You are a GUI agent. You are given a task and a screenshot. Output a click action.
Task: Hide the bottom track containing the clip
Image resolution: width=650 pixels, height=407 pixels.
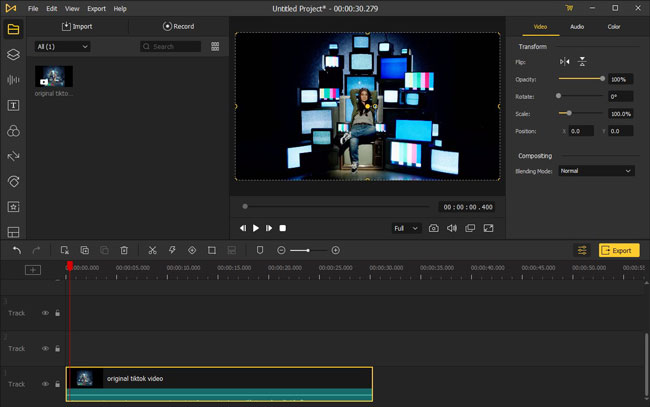coord(45,384)
